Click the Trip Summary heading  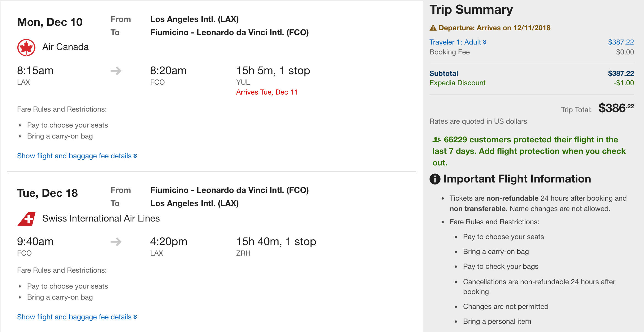coord(471,10)
